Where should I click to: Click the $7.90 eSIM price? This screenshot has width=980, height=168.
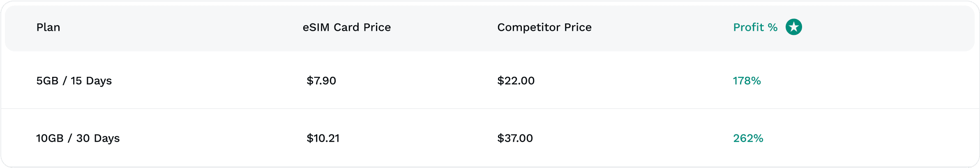321,81
